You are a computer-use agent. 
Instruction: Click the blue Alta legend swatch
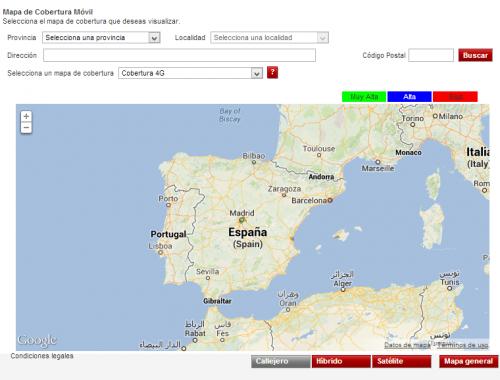[409, 97]
